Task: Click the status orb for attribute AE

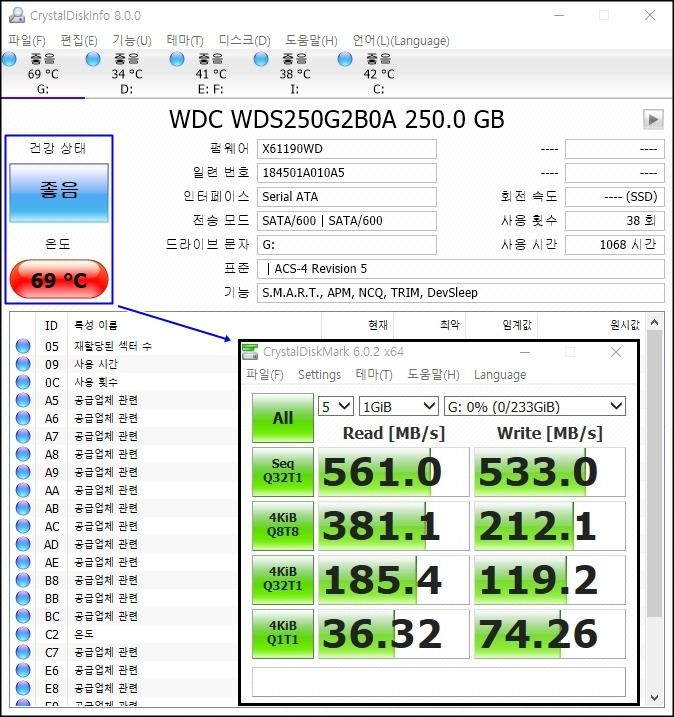Action: coord(23,562)
